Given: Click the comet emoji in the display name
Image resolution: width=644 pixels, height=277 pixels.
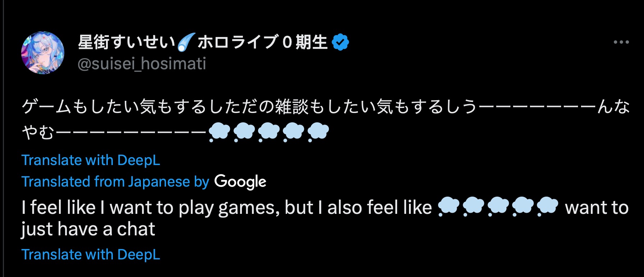Looking at the screenshot, I should (x=186, y=42).
